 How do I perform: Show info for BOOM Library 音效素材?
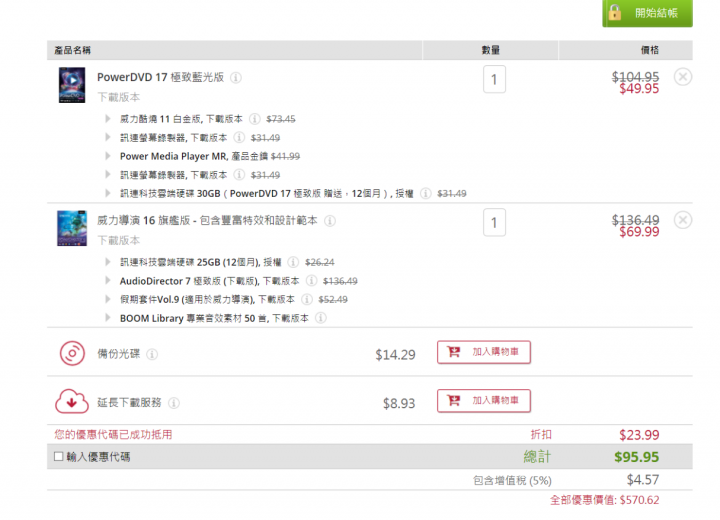(321, 318)
